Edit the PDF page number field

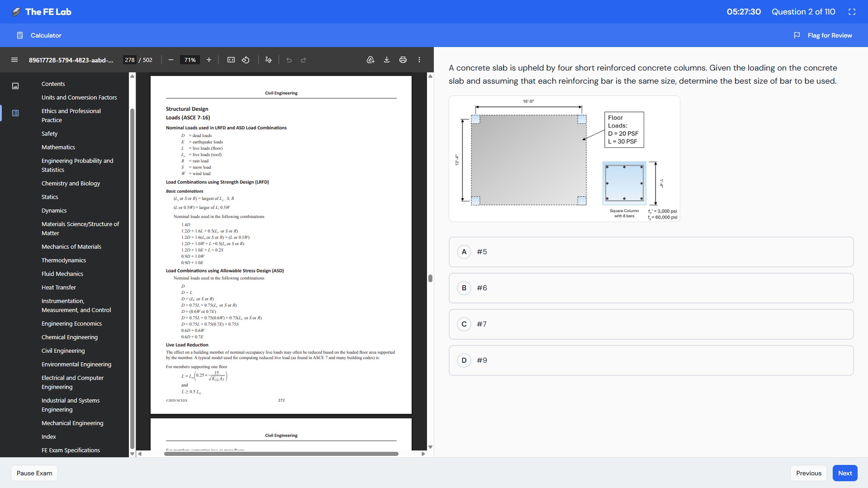click(x=130, y=60)
